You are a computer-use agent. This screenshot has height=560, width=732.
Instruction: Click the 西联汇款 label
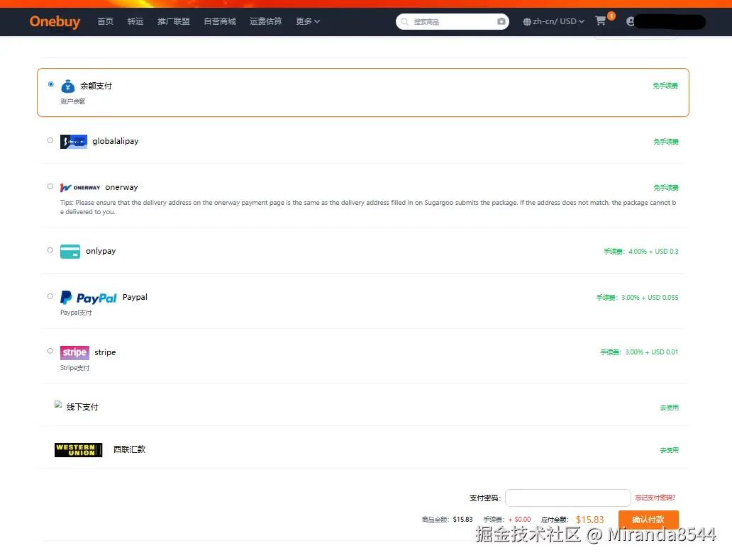(x=129, y=449)
